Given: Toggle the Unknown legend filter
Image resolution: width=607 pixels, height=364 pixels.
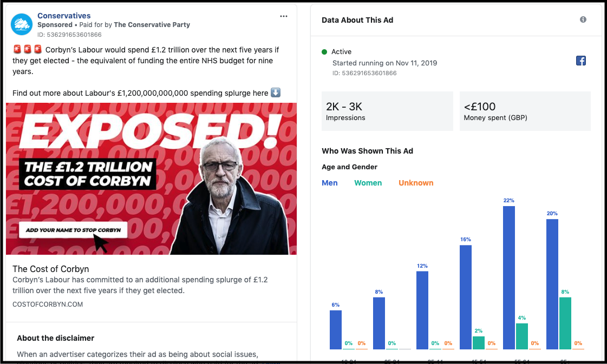Looking at the screenshot, I should coord(416,183).
